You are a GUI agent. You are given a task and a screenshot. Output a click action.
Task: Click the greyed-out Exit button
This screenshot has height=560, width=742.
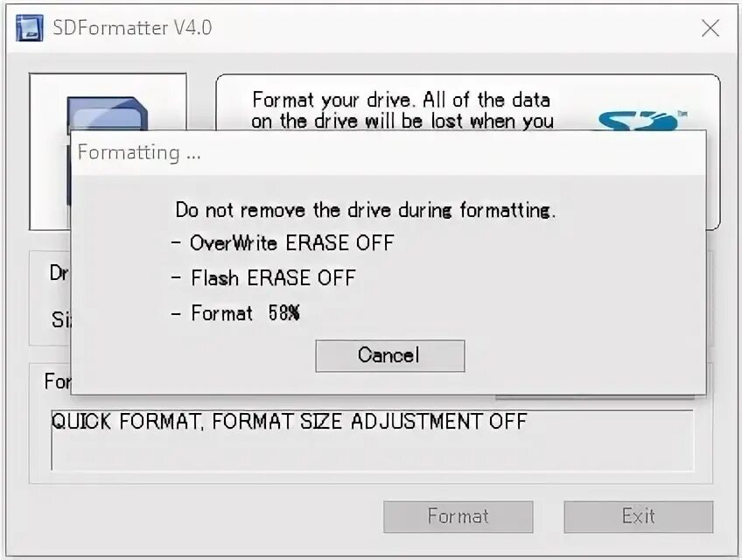pos(638,516)
